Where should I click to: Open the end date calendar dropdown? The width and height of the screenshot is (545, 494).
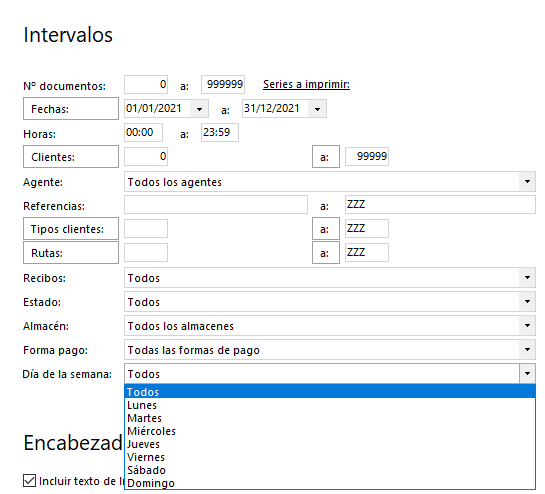[x=317, y=109]
